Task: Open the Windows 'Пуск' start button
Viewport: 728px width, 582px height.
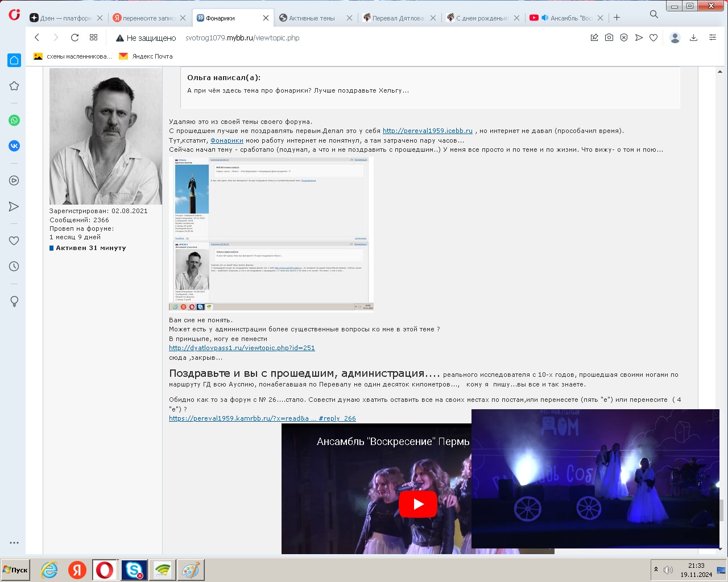Action: pos(15,569)
